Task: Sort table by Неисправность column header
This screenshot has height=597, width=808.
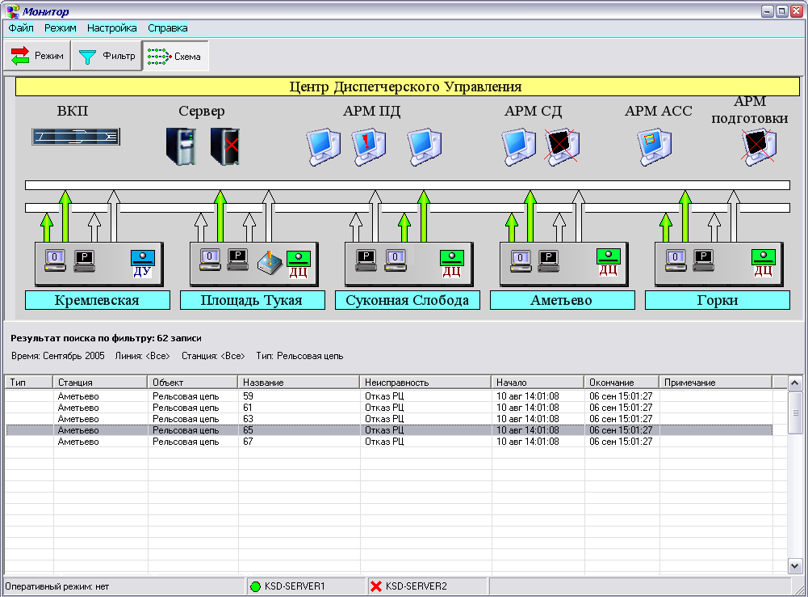Action: point(425,382)
